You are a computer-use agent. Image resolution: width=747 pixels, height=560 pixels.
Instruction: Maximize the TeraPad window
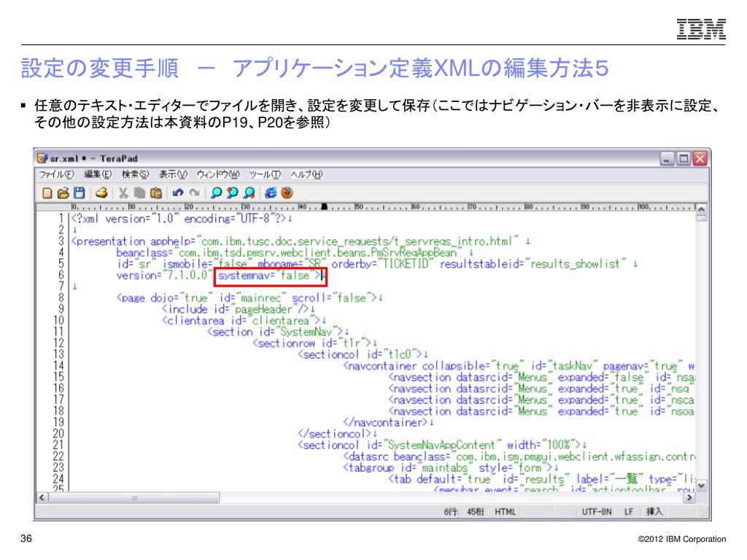(683, 158)
